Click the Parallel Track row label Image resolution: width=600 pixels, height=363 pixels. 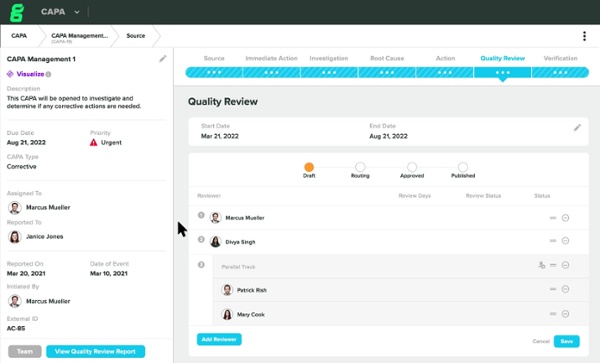[238, 267]
